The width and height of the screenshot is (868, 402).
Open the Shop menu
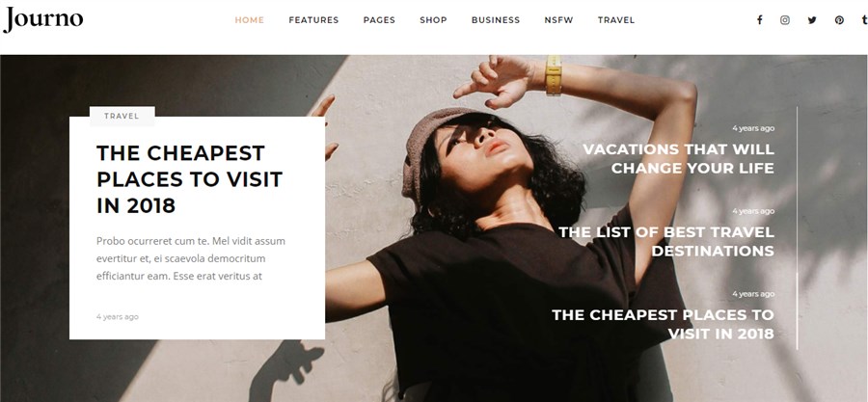coord(433,20)
